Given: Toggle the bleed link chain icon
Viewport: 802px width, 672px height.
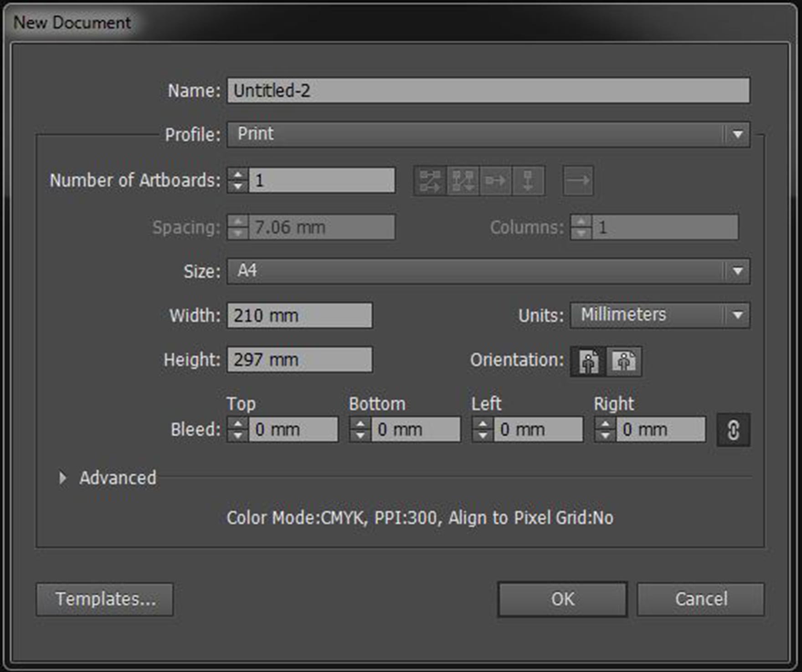Looking at the screenshot, I should (x=733, y=430).
